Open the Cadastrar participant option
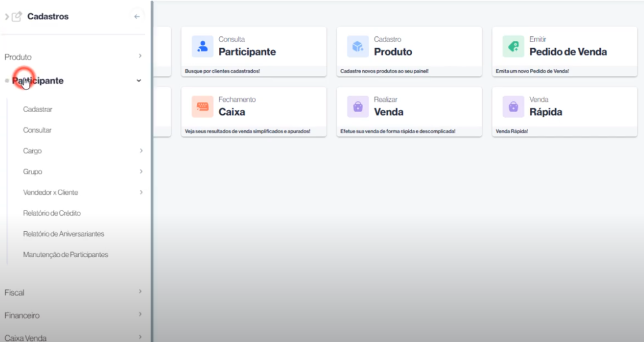This screenshot has height=342, width=644. pyautogui.click(x=38, y=109)
